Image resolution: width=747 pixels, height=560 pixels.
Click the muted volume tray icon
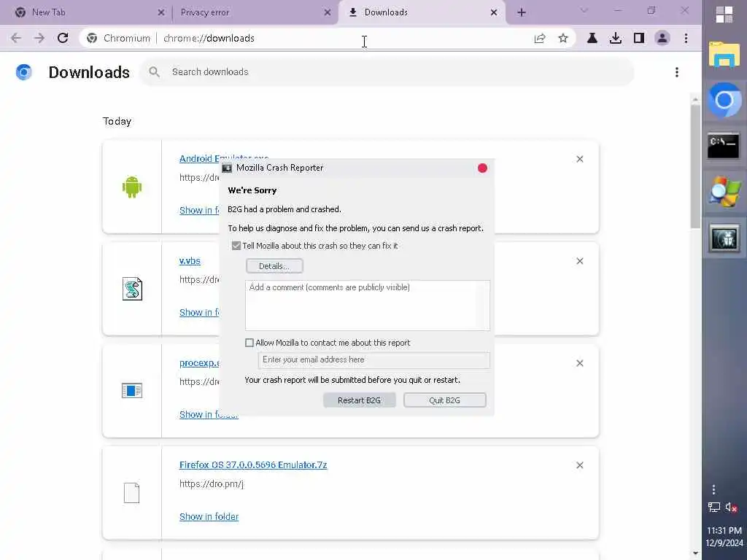pyautogui.click(x=731, y=507)
